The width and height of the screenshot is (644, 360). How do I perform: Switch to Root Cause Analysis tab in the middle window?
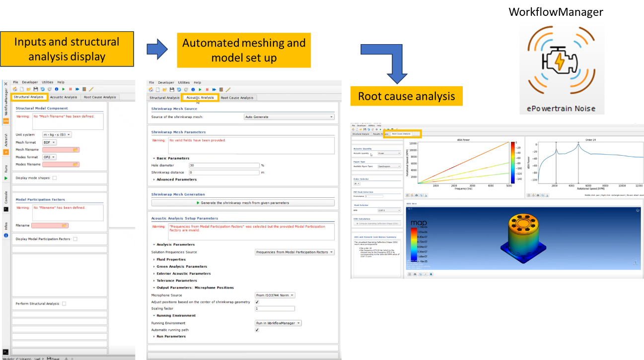237,98
